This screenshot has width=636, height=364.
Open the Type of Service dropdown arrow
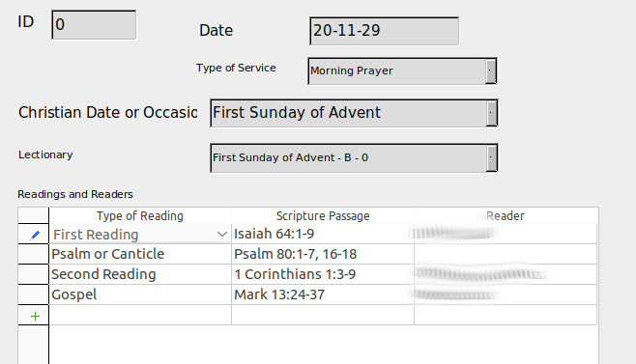491,71
